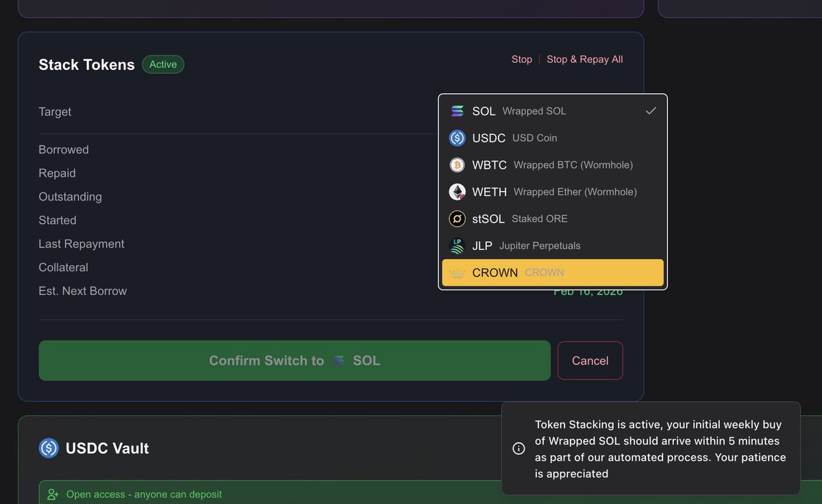Click the WBTC bitcoin icon in dropdown
This screenshot has height=504, width=822.
[457, 165]
